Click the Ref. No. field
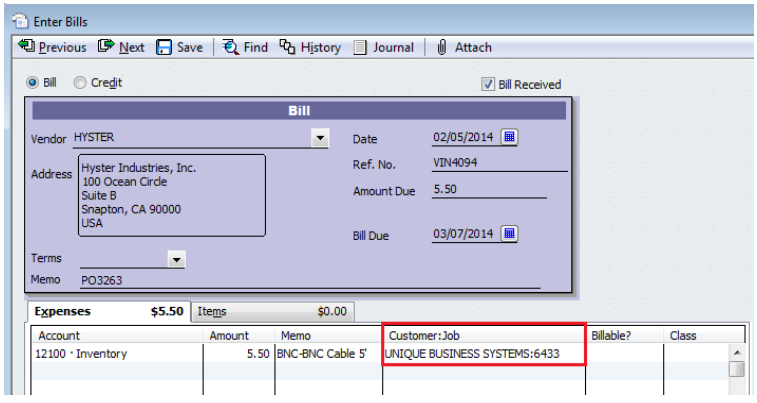Viewport: 757px width, 403px height. tap(498, 164)
